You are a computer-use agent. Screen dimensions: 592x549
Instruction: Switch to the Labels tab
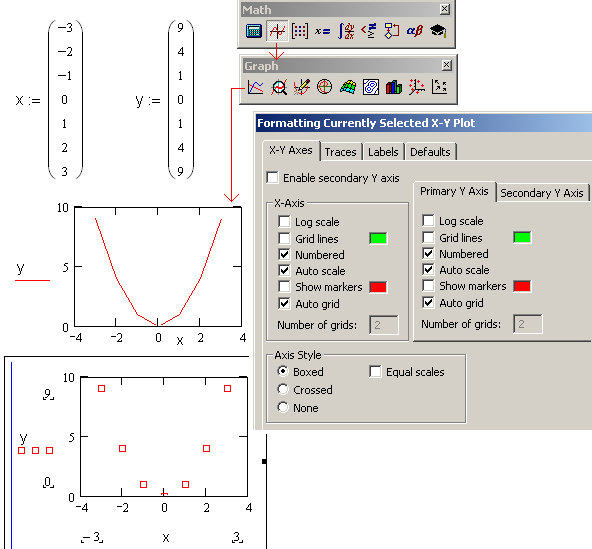pos(383,152)
